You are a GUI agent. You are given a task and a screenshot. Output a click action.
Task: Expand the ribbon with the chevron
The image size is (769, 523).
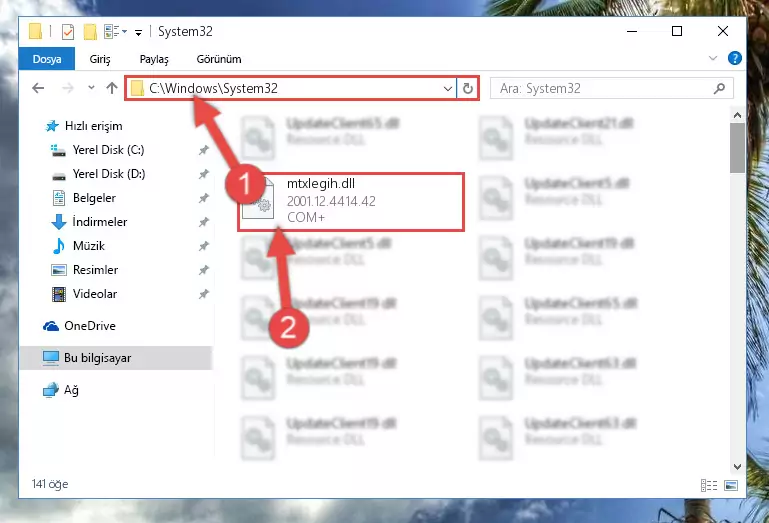pos(713,58)
